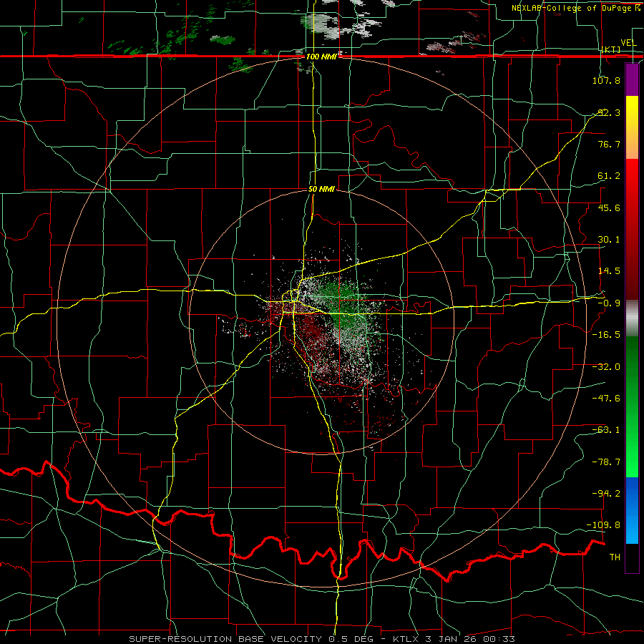
Task: Click the blue segment of color bar
Action: pos(632,510)
